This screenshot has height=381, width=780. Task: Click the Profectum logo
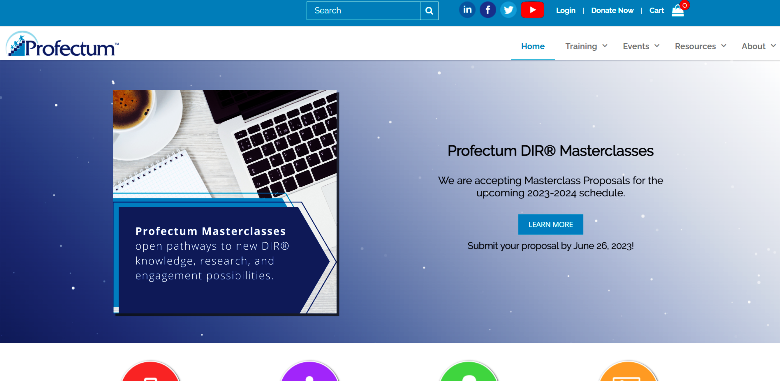62,44
